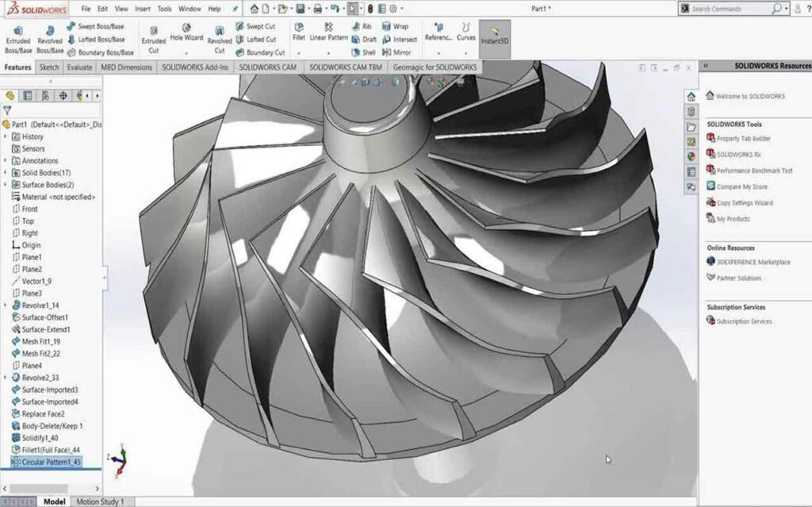Pick the Boundary Boss/Base tool
This screenshot has width=812, height=507.
point(101,52)
